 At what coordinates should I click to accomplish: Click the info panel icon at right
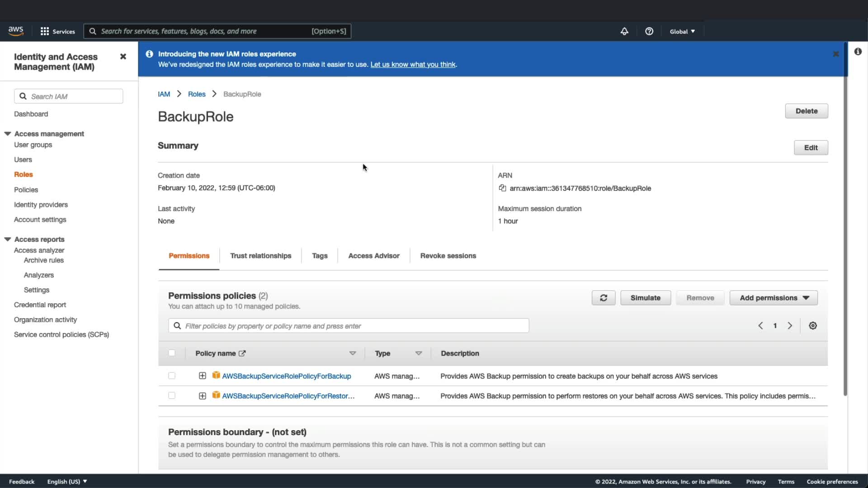tap(858, 52)
